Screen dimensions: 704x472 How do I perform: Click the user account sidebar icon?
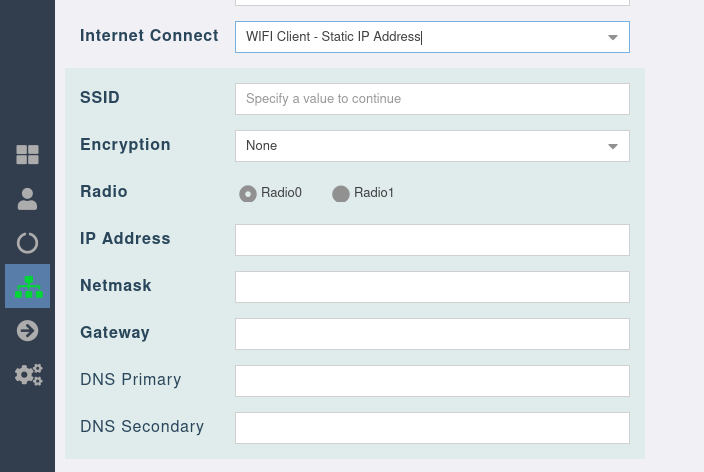(x=27, y=199)
